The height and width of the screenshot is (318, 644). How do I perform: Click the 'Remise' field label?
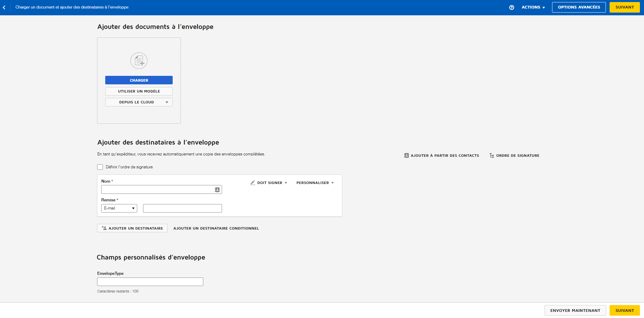[x=108, y=200]
